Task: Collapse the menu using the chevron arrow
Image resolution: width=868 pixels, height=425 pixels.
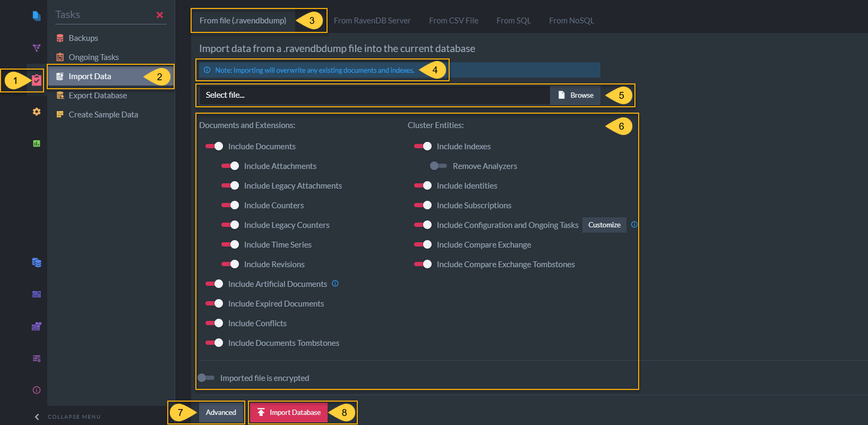Action: (37, 417)
